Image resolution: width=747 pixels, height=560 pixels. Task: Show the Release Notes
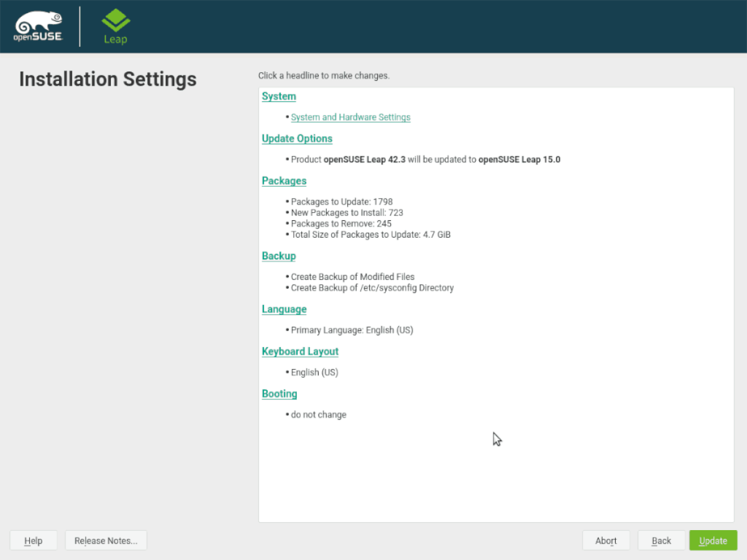point(106,540)
